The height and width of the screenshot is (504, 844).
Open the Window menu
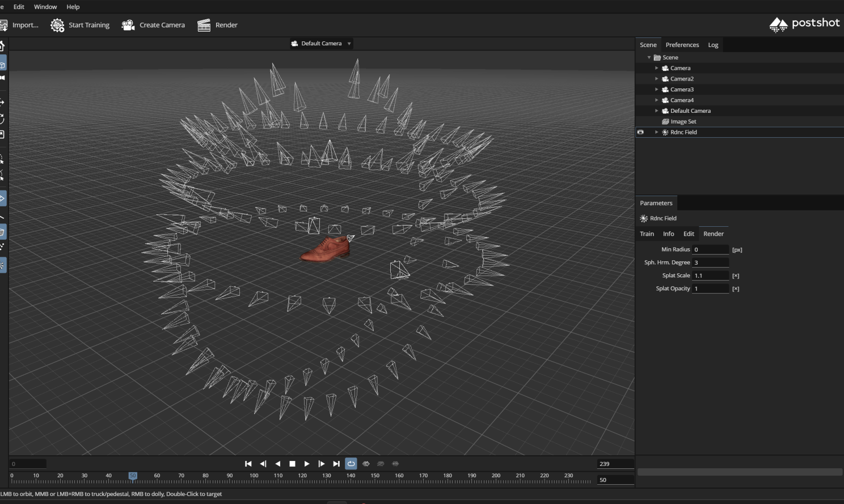click(x=45, y=6)
